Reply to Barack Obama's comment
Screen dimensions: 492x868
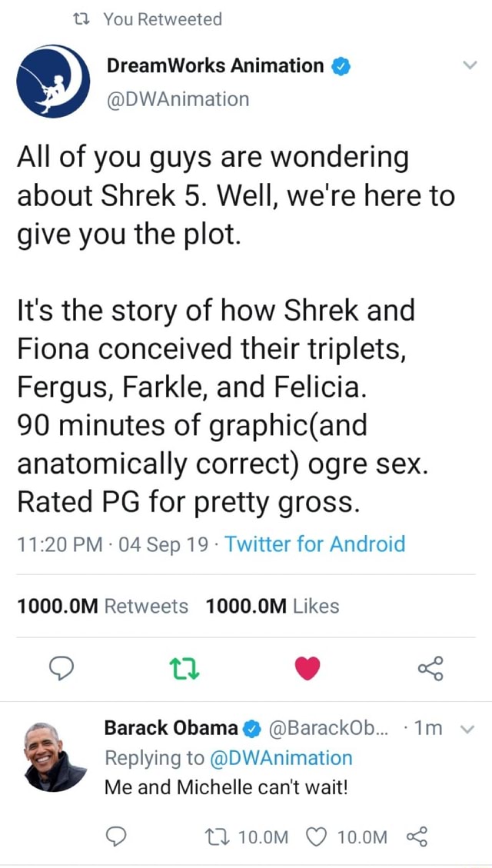click(117, 836)
